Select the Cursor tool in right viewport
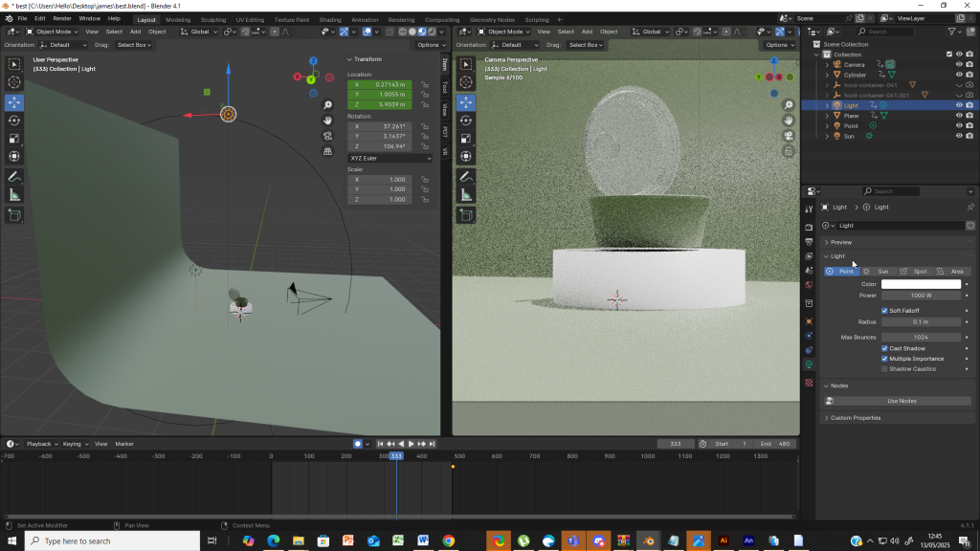The height and width of the screenshot is (551, 980). coord(466,83)
